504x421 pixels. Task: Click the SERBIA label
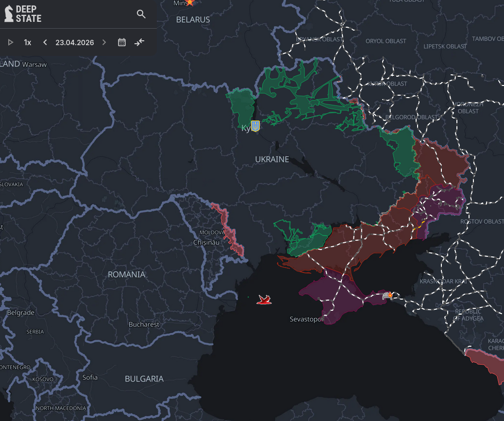click(35, 332)
